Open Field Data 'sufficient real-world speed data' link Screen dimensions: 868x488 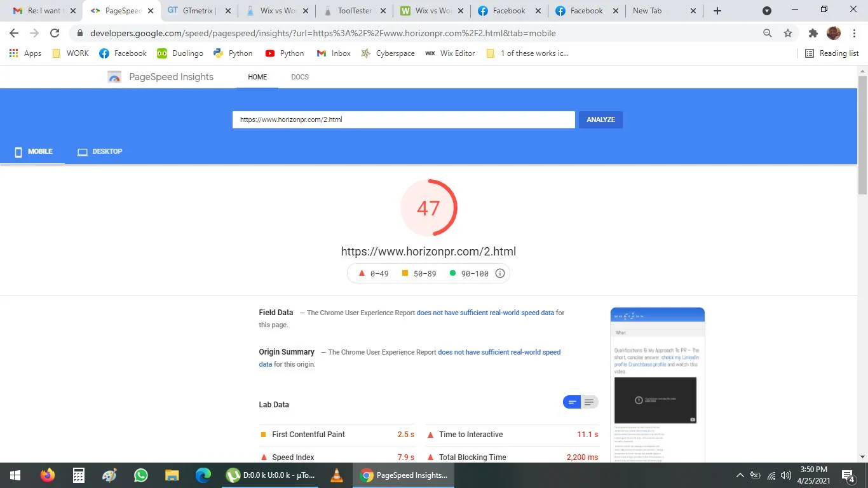coord(485,313)
